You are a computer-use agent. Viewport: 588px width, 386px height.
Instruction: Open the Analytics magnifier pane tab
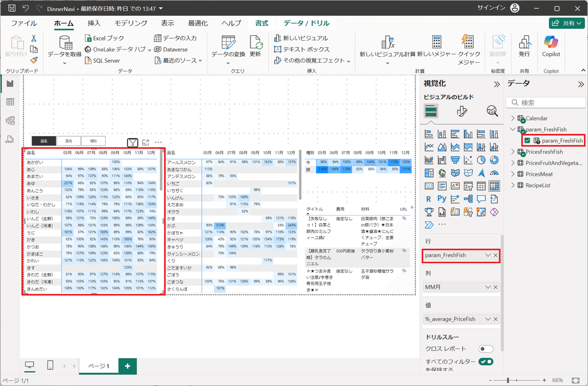[491, 111]
